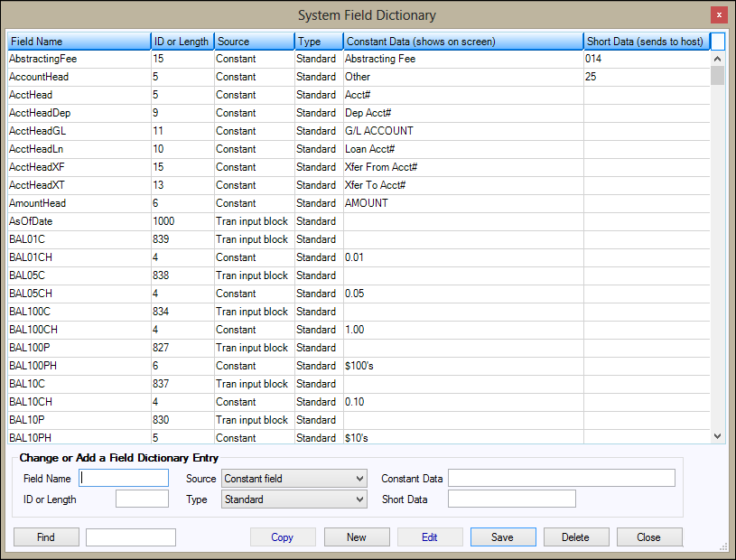This screenshot has height=560, width=736.
Task: Open the Source dropdown showing Constant field
Action: point(293,479)
